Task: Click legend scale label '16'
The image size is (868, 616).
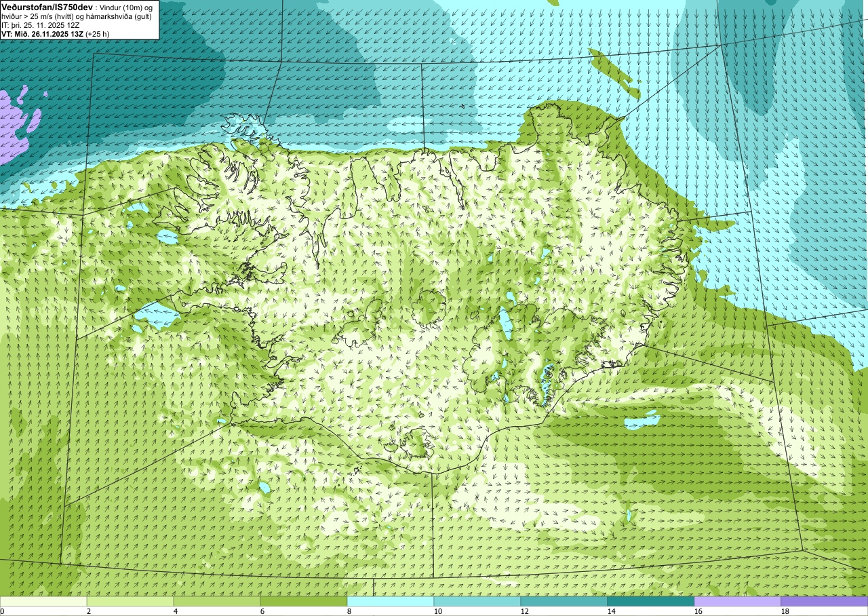Action: point(698,611)
